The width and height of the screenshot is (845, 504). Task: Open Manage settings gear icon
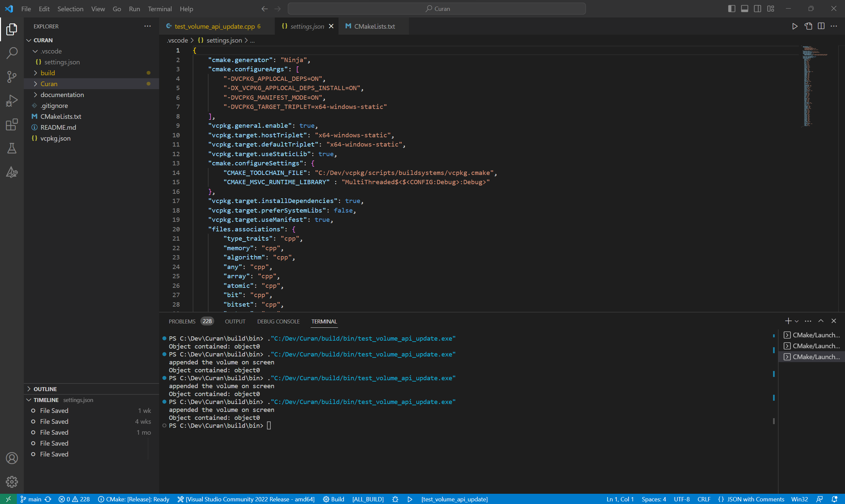click(x=12, y=482)
